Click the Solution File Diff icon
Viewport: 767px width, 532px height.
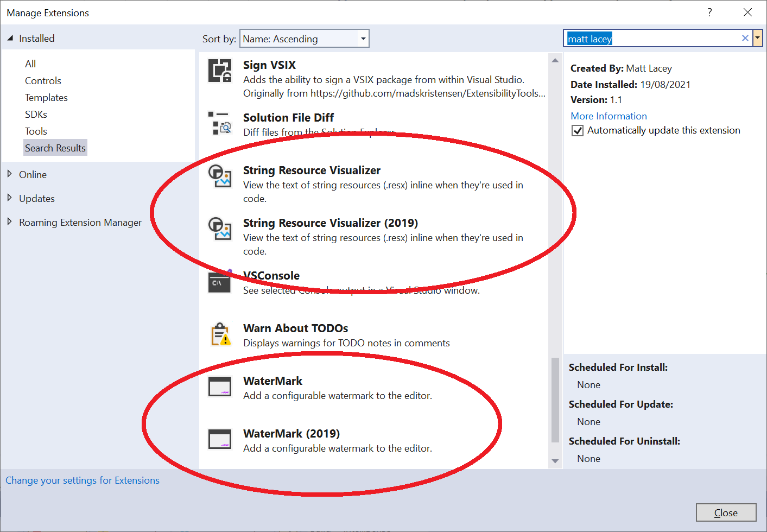click(x=219, y=123)
